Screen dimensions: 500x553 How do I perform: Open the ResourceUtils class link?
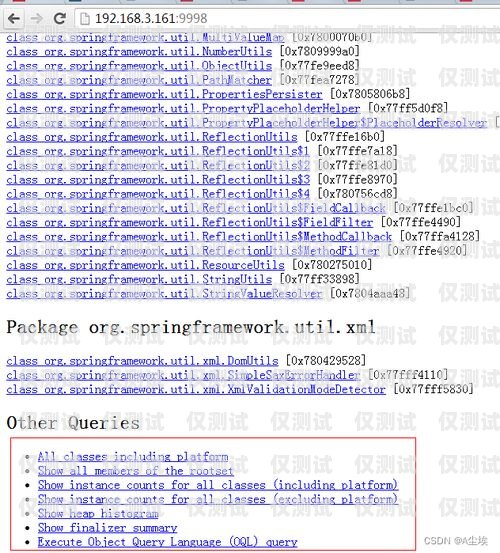pos(145,265)
